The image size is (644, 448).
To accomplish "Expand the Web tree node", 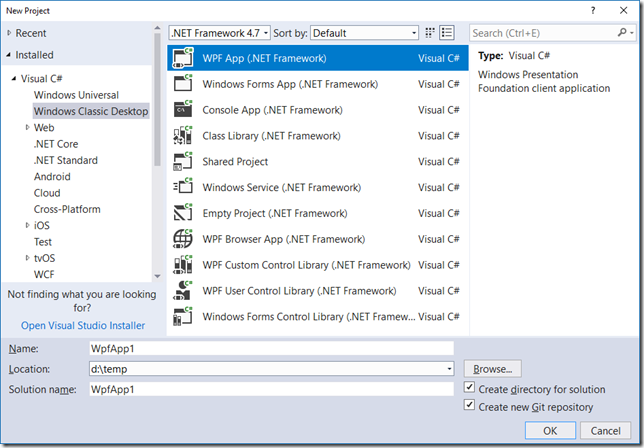I will click(x=28, y=127).
